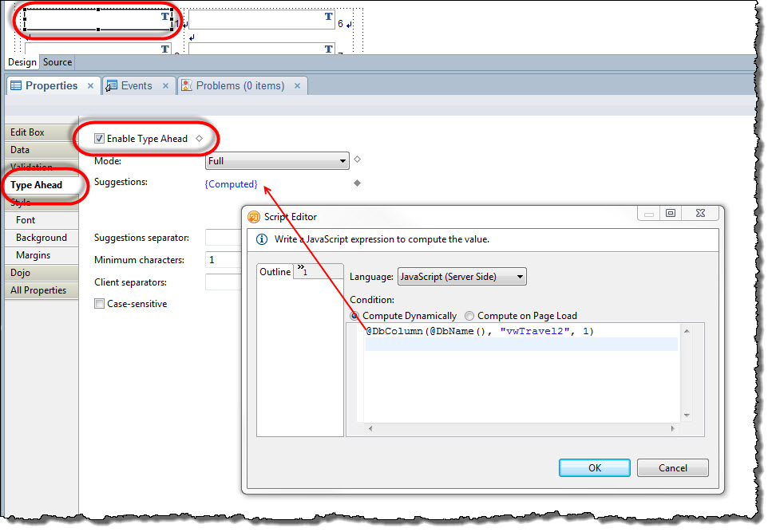Click the @DbColumn script text line
Image resolution: width=772 pixels, height=532 pixels.
tap(480, 331)
